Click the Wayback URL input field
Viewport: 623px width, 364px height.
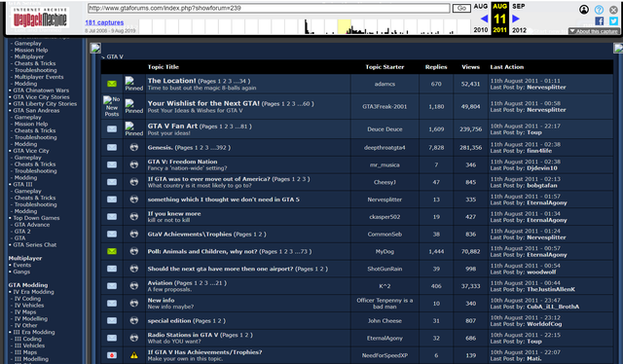pyautogui.click(x=269, y=8)
